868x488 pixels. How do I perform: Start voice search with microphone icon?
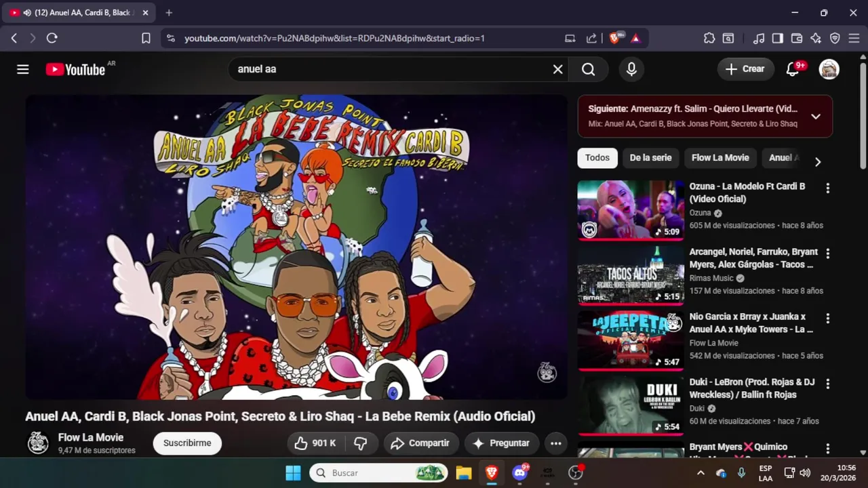631,69
